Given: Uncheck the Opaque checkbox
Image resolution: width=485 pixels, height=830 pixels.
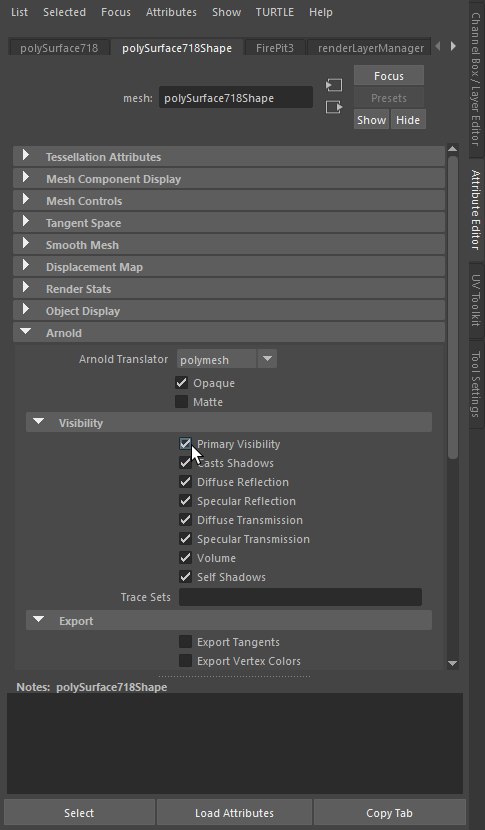Looking at the screenshot, I should (182, 382).
